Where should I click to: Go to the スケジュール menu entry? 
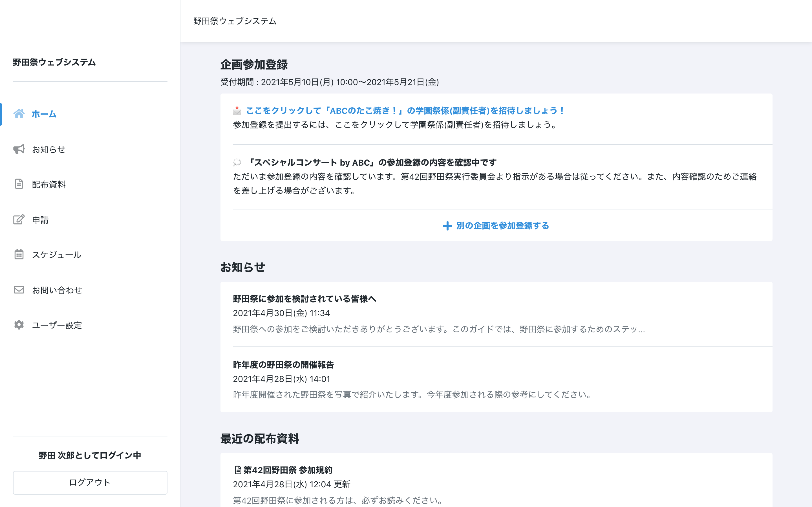pos(57,255)
